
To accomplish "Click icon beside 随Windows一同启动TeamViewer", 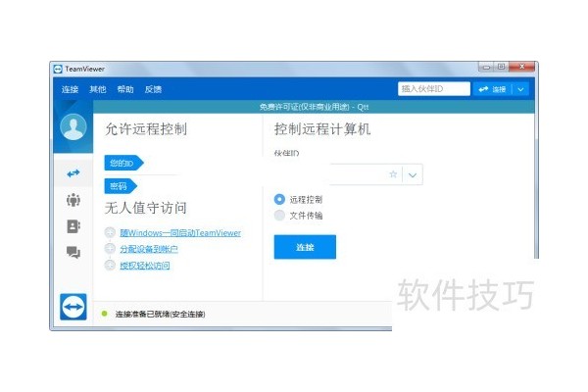I will point(110,232).
